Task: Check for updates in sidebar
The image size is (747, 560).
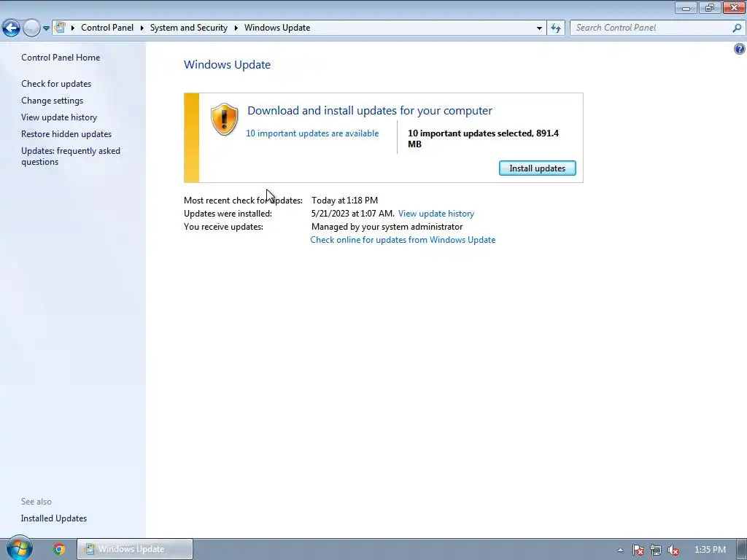Action: 56,84
